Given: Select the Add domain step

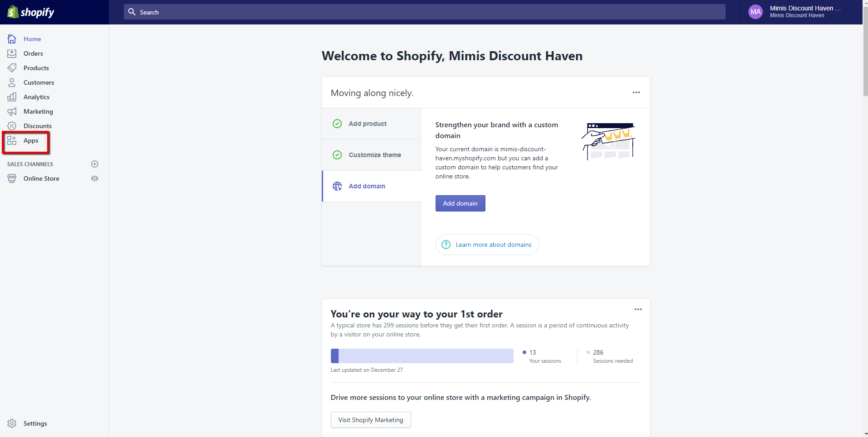Looking at the screenshot, I should click(371, 186).
